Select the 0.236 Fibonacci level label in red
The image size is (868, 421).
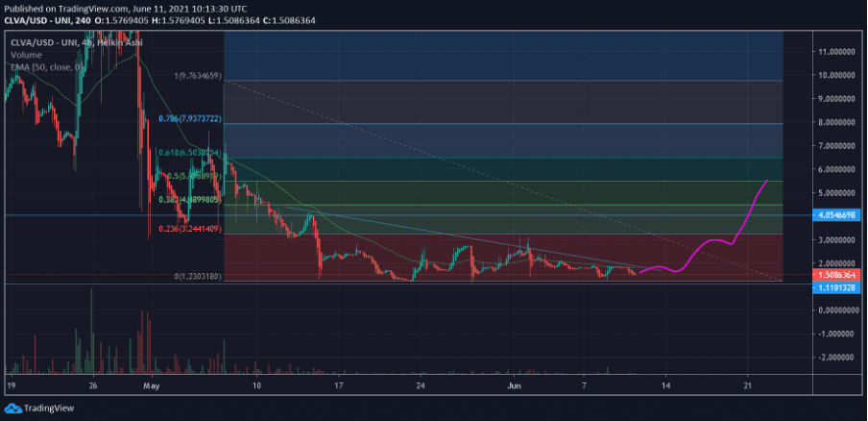coord(190,229)
